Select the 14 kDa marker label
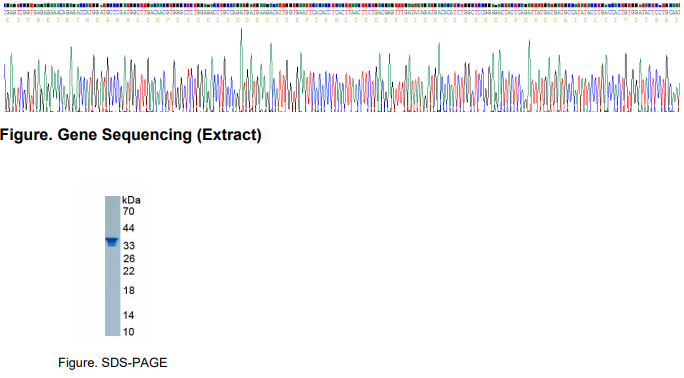Image resolution: width=684 pixels, height=378 pixels. pyautogui.click(x=129, y=315)
